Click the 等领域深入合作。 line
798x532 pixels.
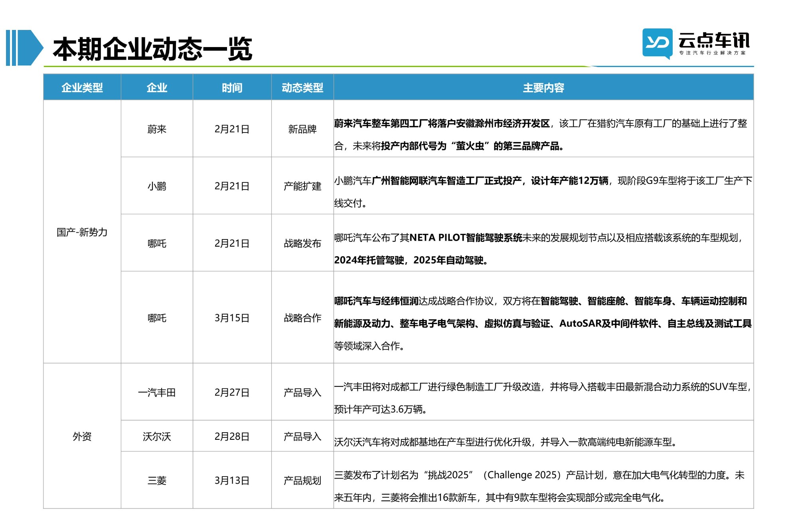(x=370, y=346)
